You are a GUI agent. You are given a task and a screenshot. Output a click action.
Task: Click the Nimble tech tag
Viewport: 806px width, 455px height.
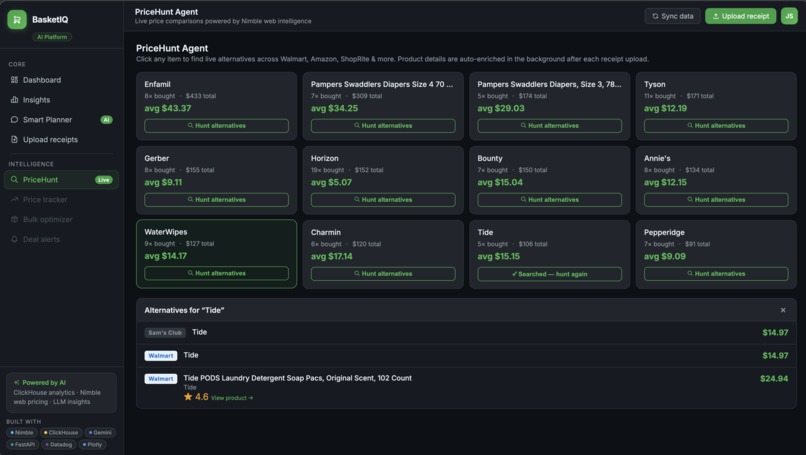pyautogui.click(x=22, y=432)
